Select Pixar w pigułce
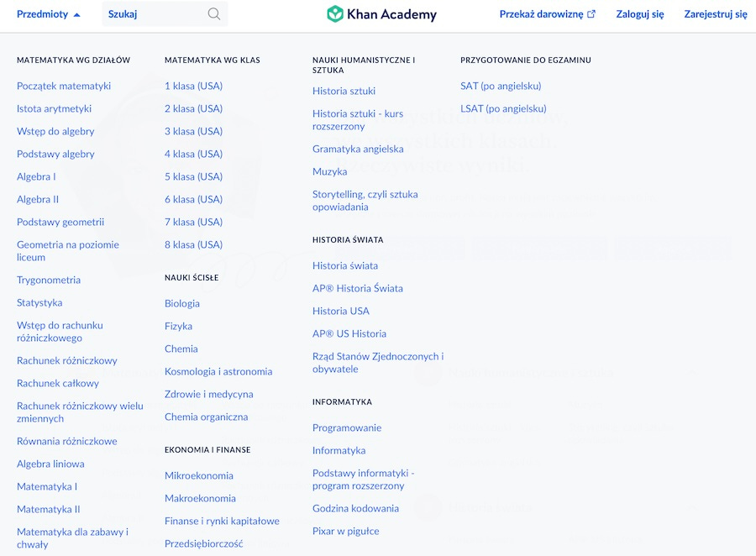 [x=346, y=531]
